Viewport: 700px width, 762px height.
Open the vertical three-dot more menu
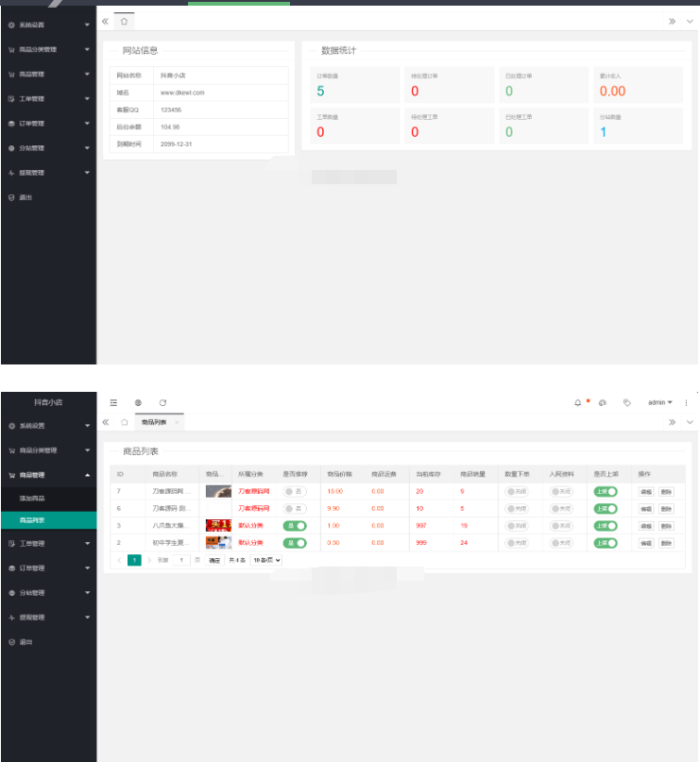687,402
